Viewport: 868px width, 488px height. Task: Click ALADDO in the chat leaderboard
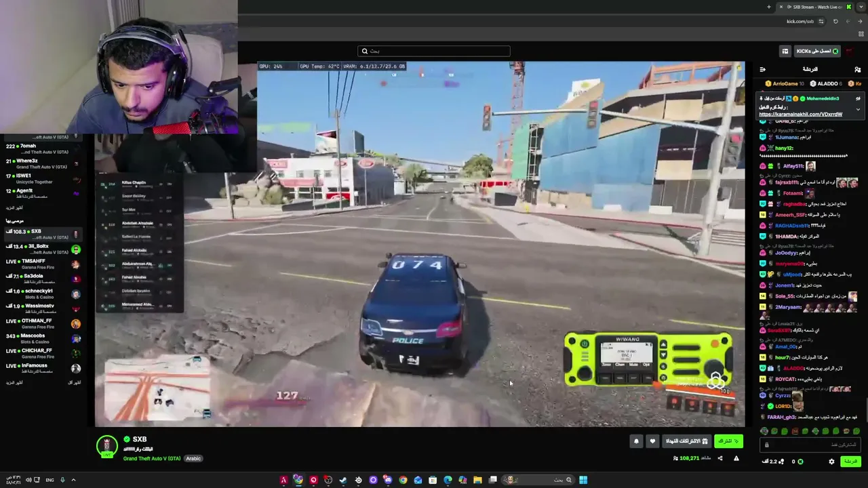pos(827,83)
